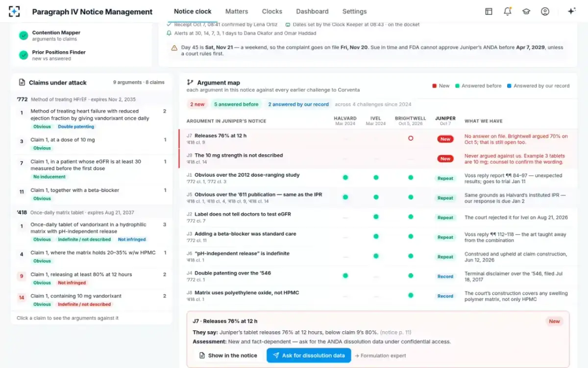Click Halvard green dot in J1 row

345,178
